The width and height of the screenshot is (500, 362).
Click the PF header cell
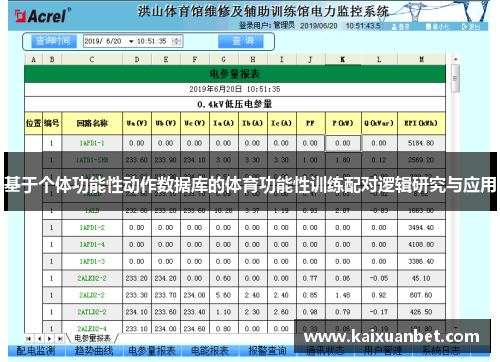pos(310,123)
